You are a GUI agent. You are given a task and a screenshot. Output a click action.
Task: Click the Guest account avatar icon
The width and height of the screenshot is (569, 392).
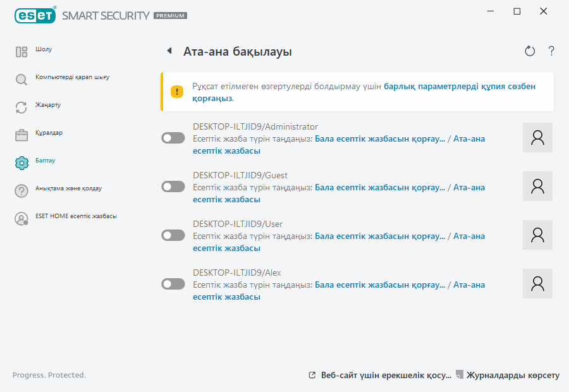[x=537, y=187]
